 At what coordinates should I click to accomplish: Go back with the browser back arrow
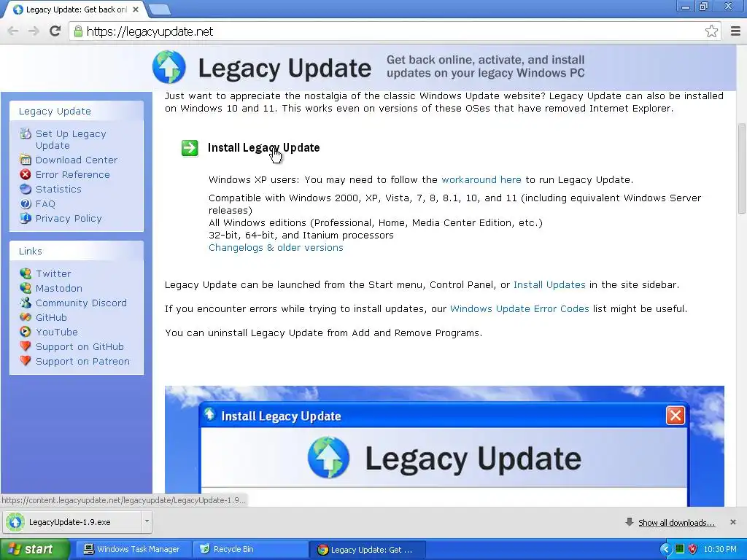coord(13,31)
